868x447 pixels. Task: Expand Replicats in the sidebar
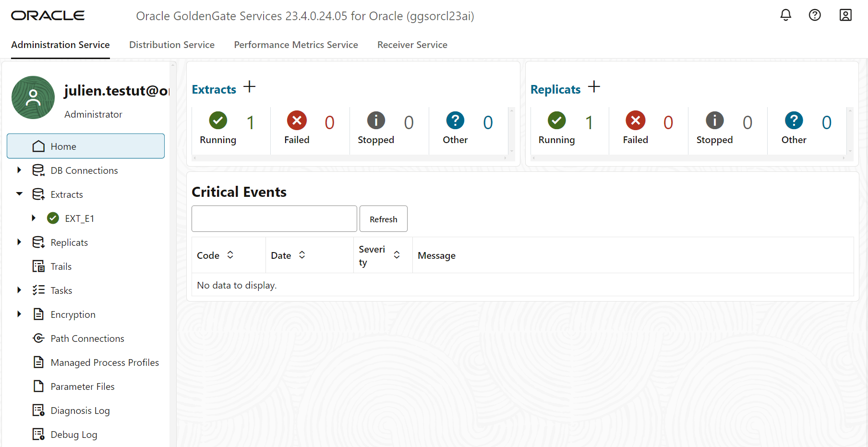19,242
